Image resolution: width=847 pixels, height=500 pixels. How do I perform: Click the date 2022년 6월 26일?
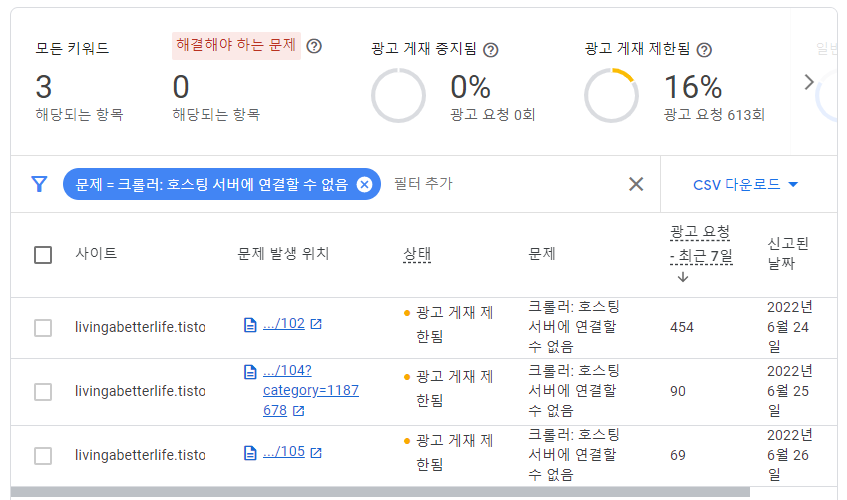(790, 455)
